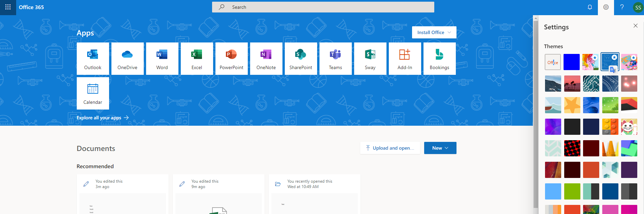Viewport: 644px width, 214px height.
Task: Select the mountain landscape theme
Action: point(553,84)
